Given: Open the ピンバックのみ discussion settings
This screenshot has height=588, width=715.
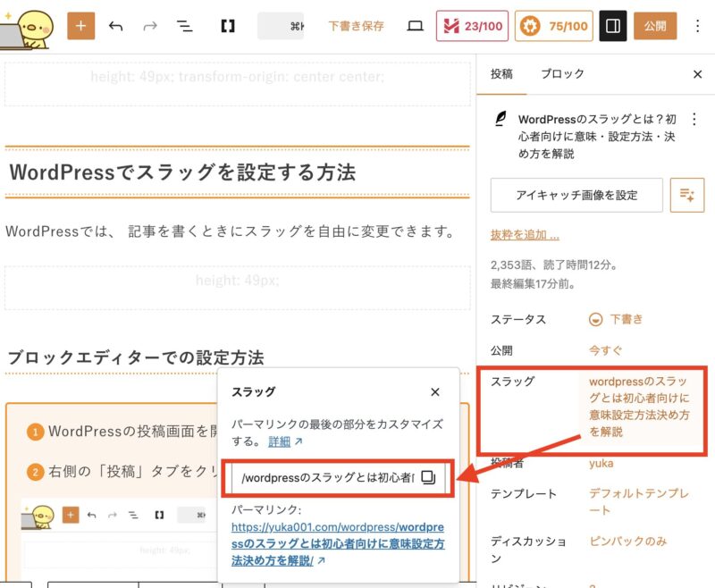Looking at the screenshot, I should [x=629, y=541].
